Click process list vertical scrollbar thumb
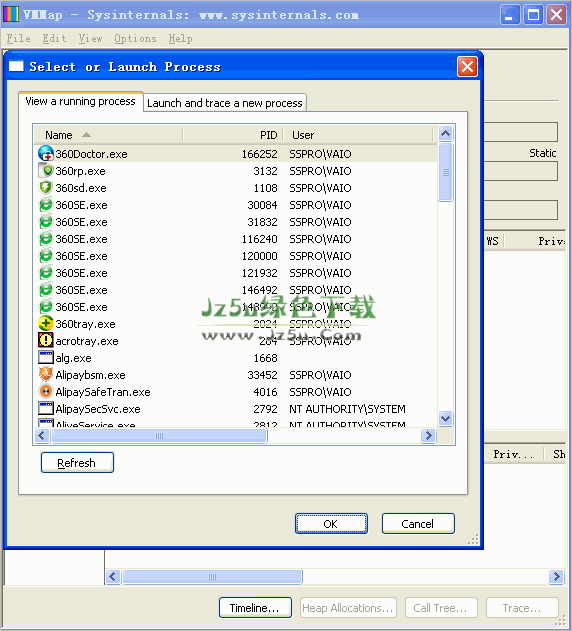The height and width of the screenshot is (631, 572). coord(446,172)
